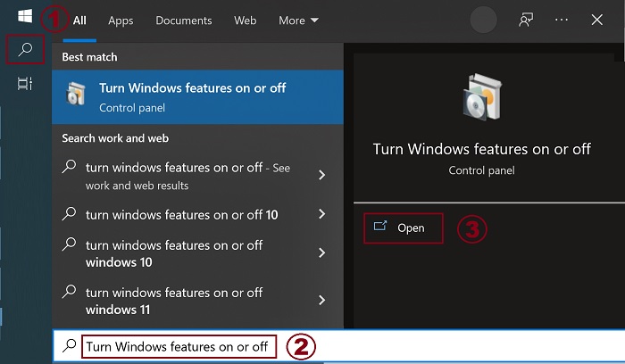This screenshot has height=364, width=625.
Task: Open the feedback icon in search header
Action: pyautogui.click(x=526, y=20)
